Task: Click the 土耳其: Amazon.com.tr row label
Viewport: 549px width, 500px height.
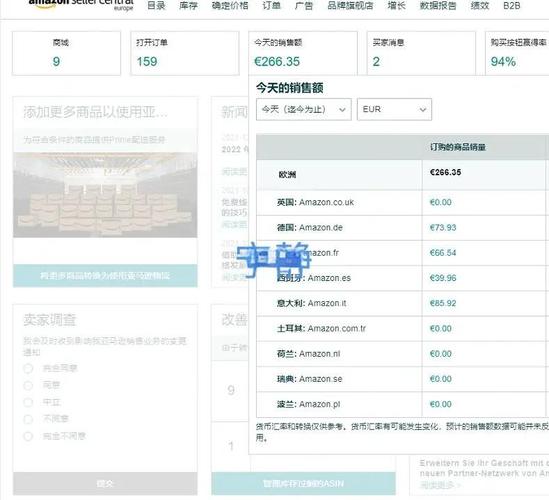Action: coord(321,328)
